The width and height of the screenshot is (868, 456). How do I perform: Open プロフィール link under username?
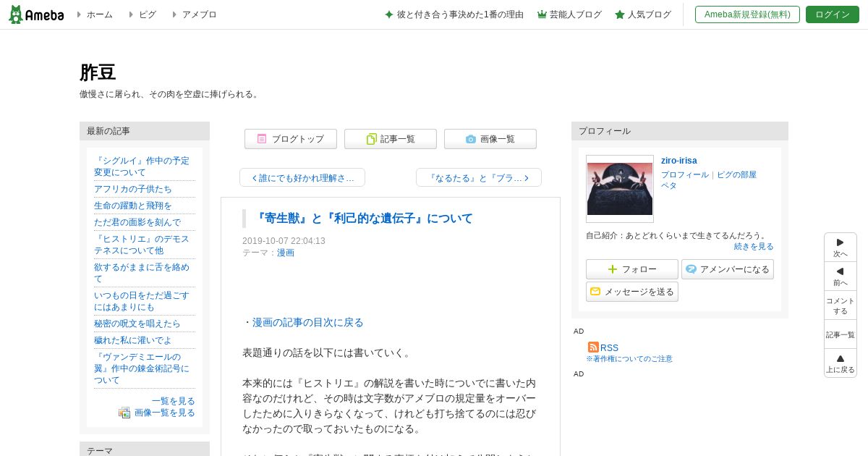(685, 174)
